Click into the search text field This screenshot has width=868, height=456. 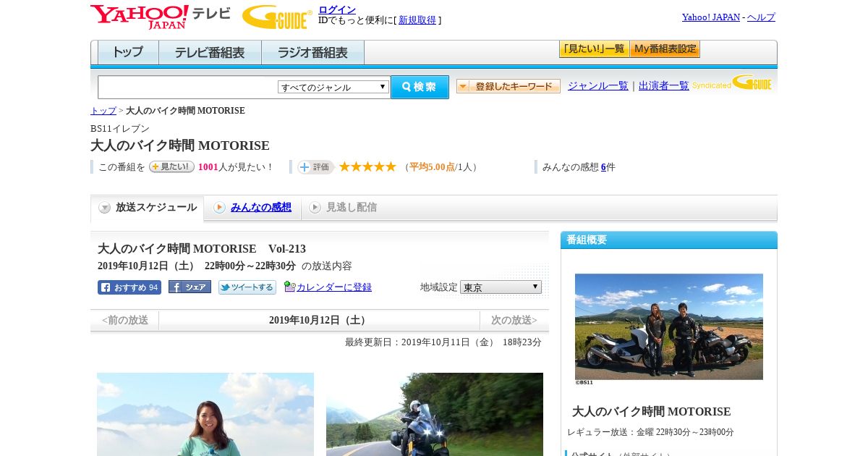pyautogui.click(x=188, y=87)
